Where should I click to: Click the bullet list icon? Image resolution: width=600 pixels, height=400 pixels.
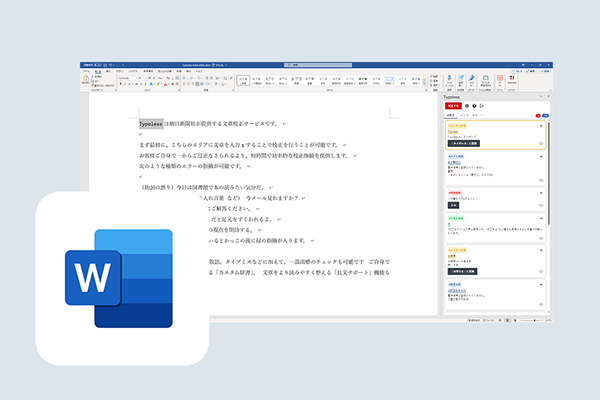point(184,78)
